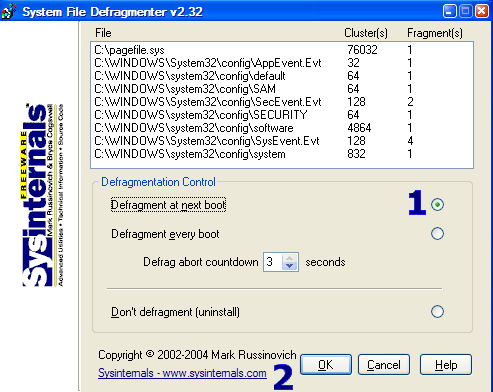The height and width of the screenshot is (392, 493).
Task: Click the File column header label
Action: pyautogui.click(x=103, y=33)
